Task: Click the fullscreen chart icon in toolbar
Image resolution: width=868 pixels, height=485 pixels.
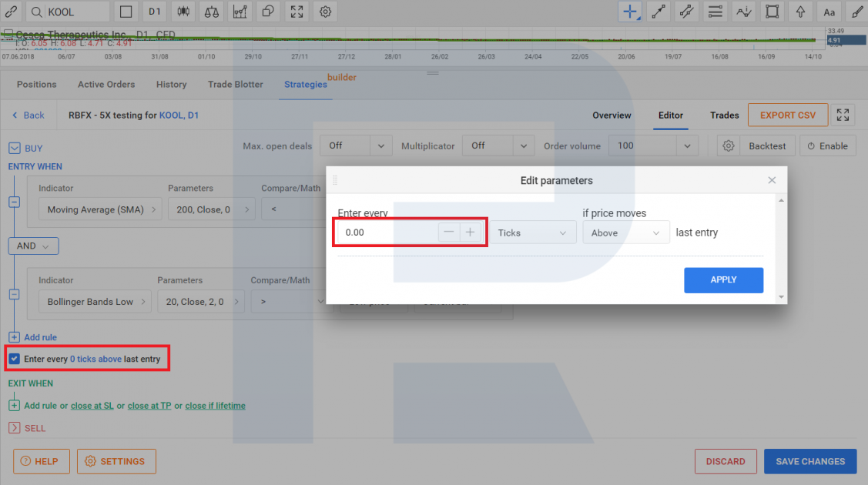Action: [x=297, y=12]
